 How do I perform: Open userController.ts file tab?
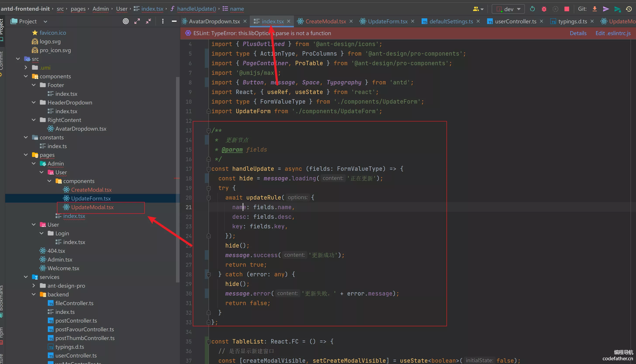tap(515, 21)
